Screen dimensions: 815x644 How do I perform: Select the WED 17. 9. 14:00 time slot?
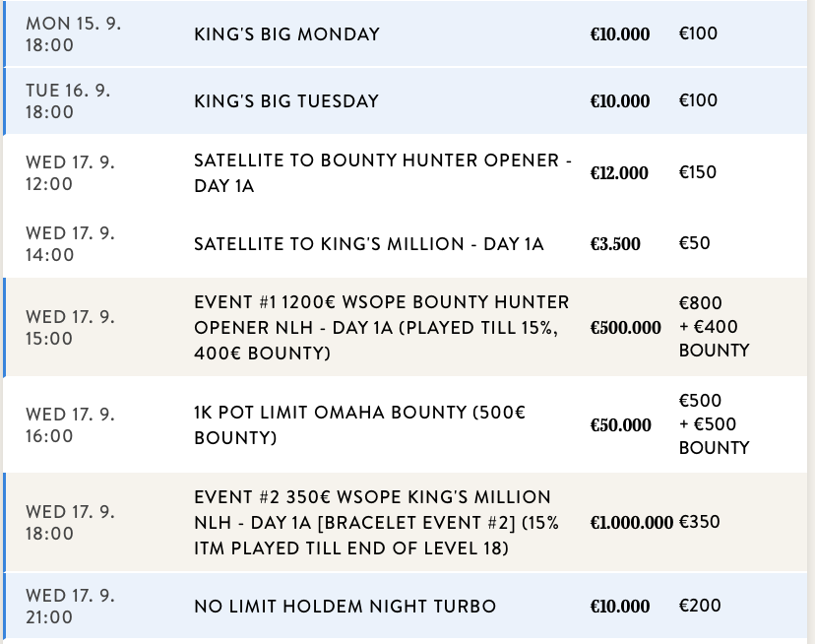[70, 244]
